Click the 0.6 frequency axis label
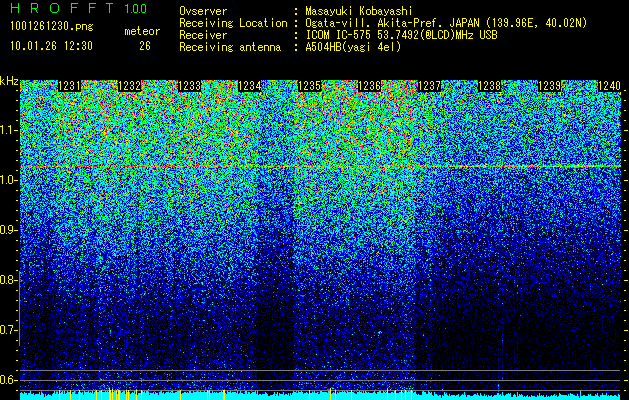629x400 pixels. coord(9,380)
